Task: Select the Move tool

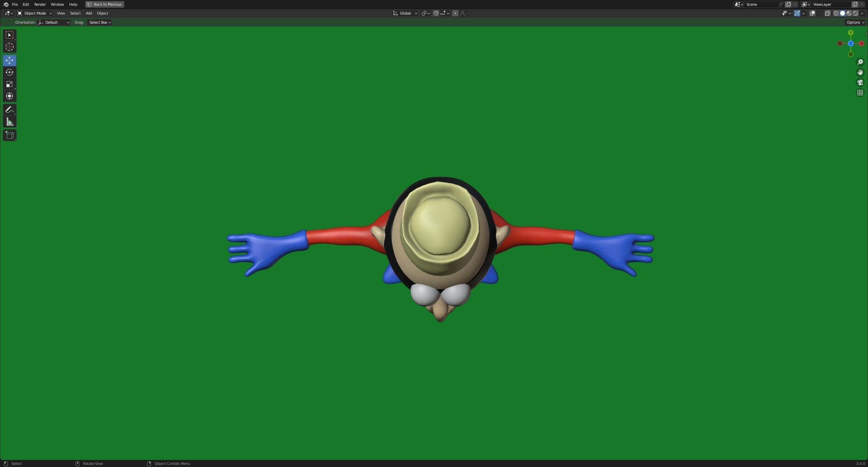Action: [9, 60]
